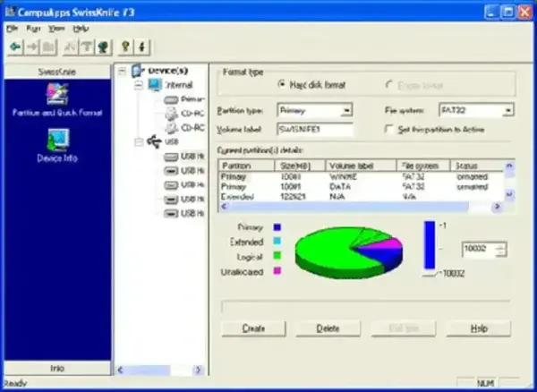537x392 pixels.
Task: Select the USB symbol icon in tree
Action: pyautogui.click(x=153, y=141)
